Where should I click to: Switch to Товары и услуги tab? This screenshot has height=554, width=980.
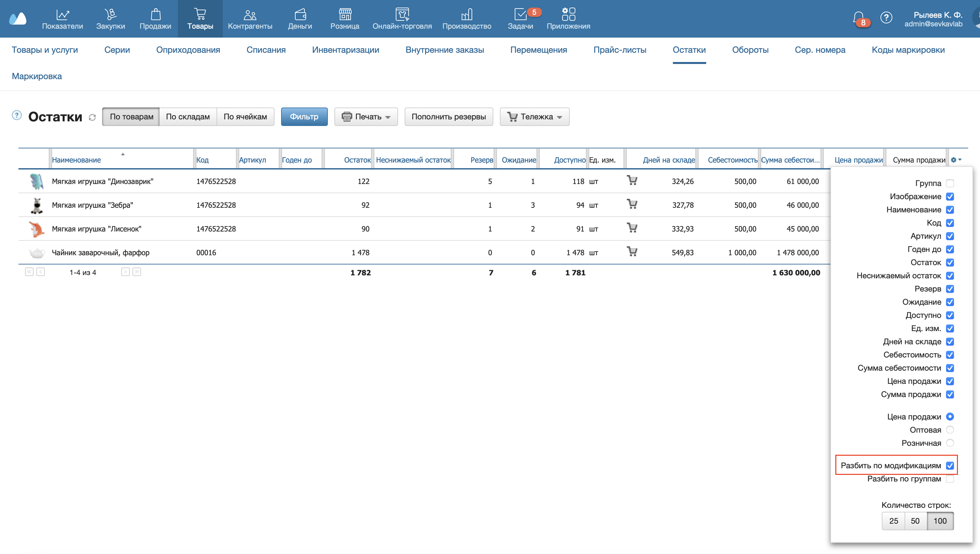coord(45,50)
